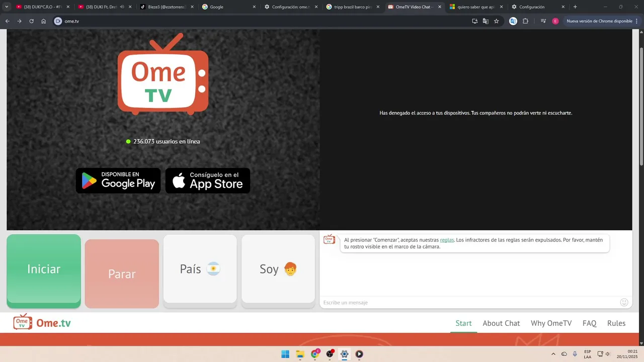This screenshot has width=644, height=362.
Task: Switch to the DUKI Ft. tab
Action: 105,7
